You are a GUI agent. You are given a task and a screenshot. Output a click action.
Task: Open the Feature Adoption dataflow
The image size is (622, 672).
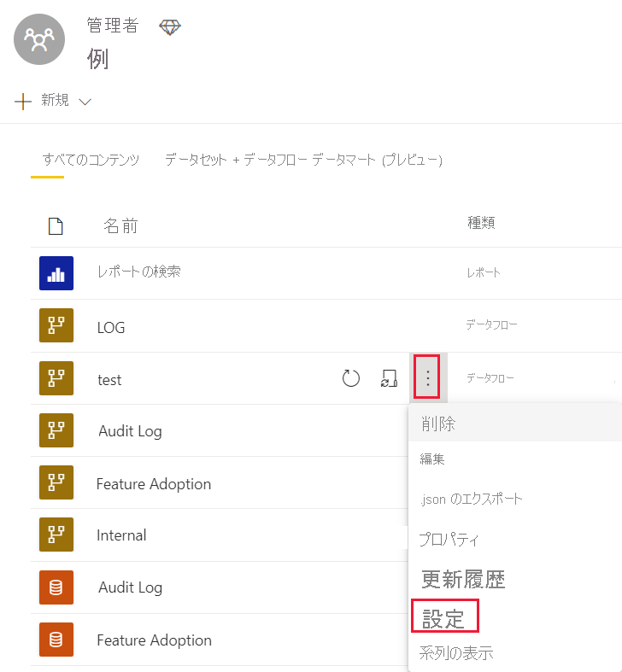(x=154, y=484)
